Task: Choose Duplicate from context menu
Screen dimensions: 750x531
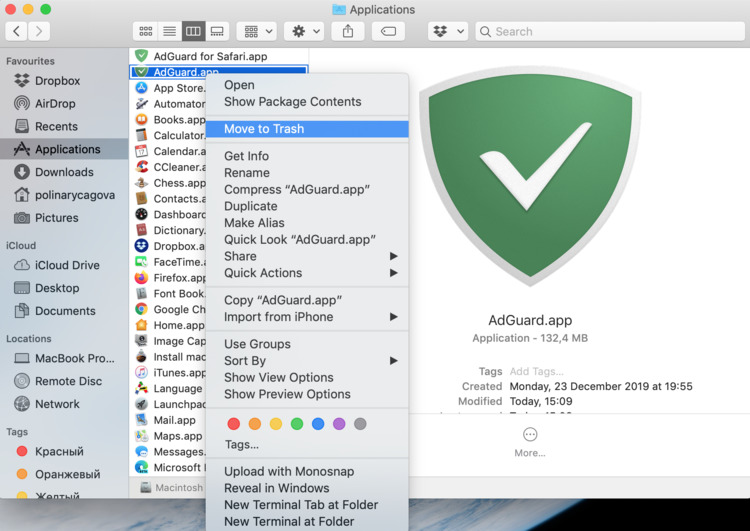Action: point(307,207)
